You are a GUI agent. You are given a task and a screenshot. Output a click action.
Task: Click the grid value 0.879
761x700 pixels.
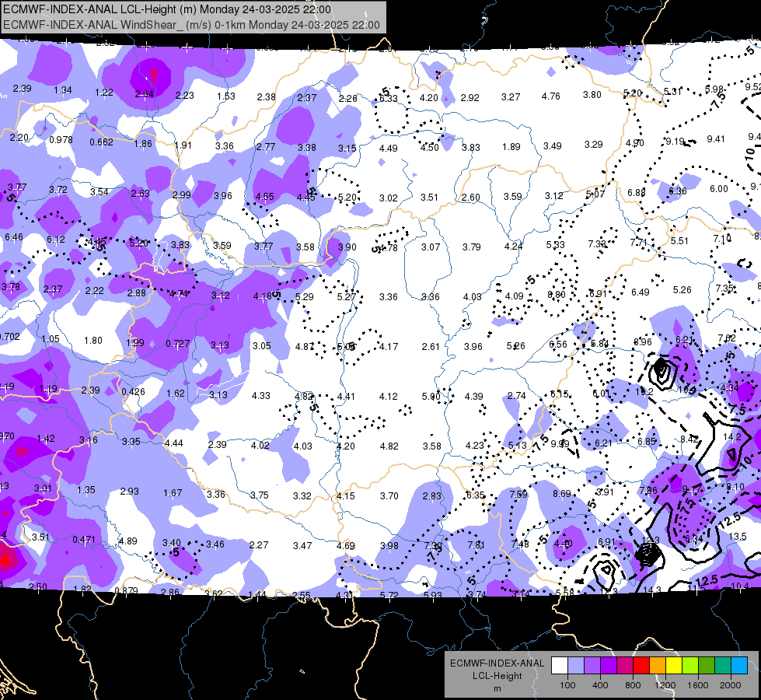coord(126,590)
